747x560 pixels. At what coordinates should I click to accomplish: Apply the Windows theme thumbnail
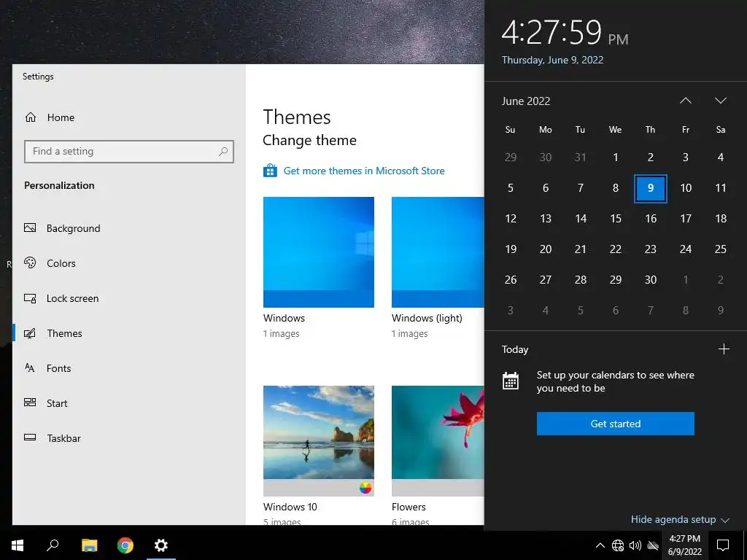[318, 252]
